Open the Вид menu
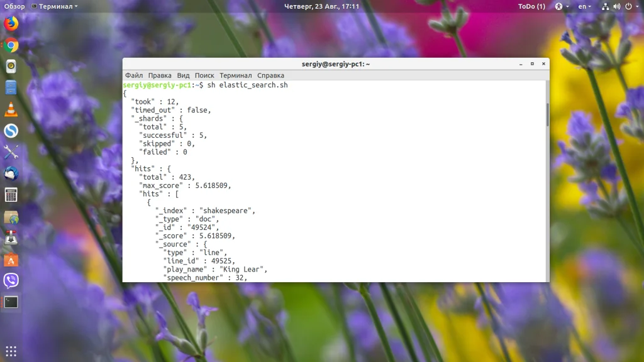 [x=183, y=75]
